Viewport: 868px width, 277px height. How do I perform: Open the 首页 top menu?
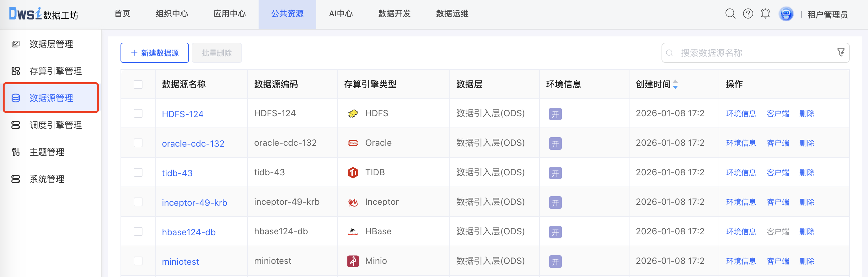coord(122,14)
